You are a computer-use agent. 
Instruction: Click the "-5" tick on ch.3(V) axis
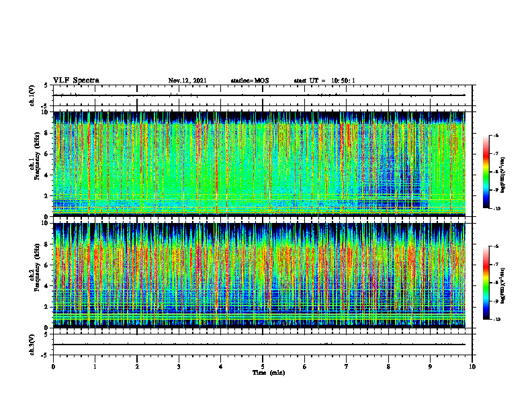click(45, 355)
